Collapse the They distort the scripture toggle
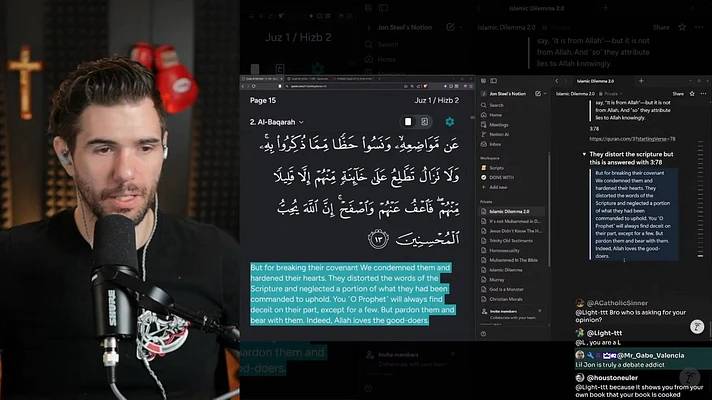The image size is (712, 400). 584,154
